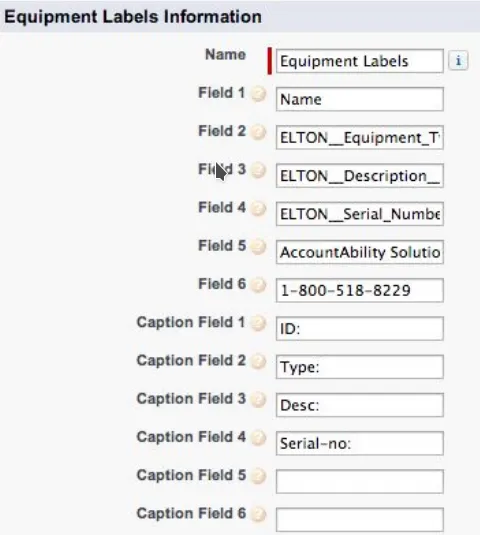This screenshot has width=480, height=535.
Task: Click the 'Caption Field 1' label
Action: pyautogui.click(x=191, y=322)
